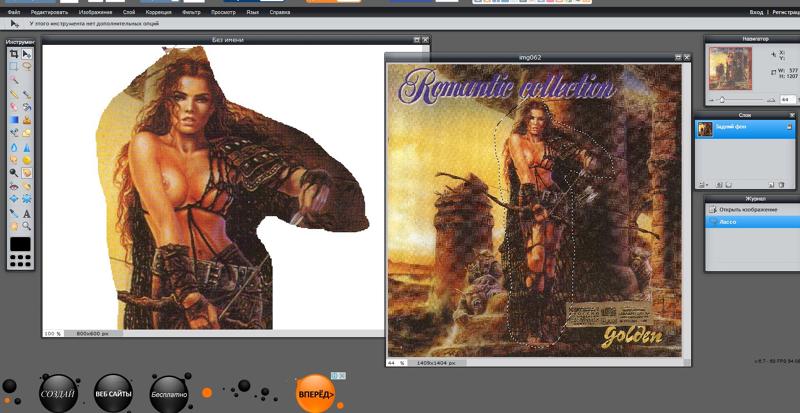800x413 pixels.
Task: Delete layer using trash icon
Action: click(x=781, y=185)
